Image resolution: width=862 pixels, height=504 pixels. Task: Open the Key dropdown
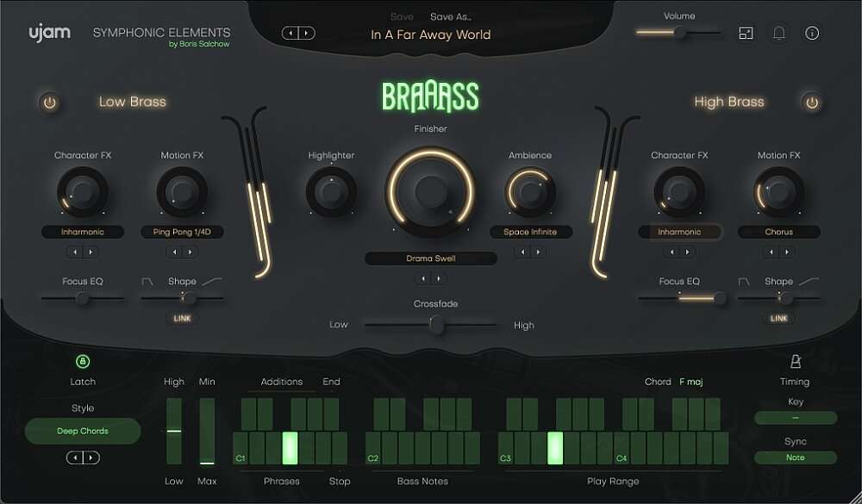[795, 418]
